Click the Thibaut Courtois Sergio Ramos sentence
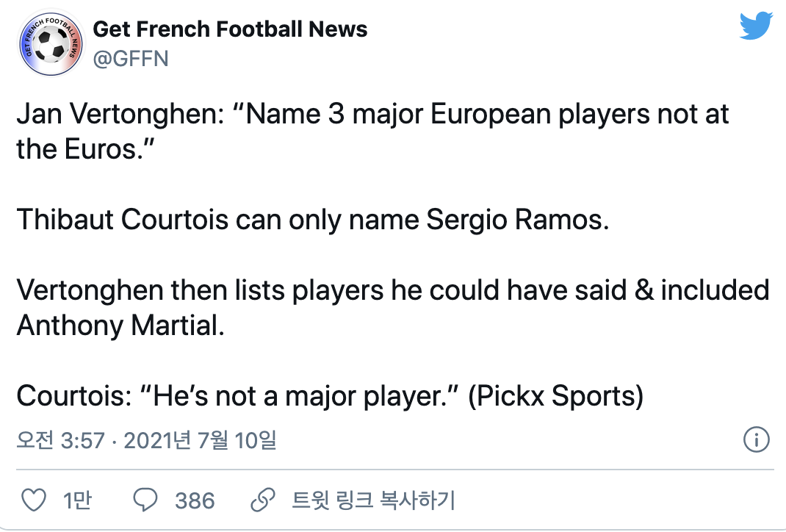Viewport: 786px width, 532px height. [313, 220]
